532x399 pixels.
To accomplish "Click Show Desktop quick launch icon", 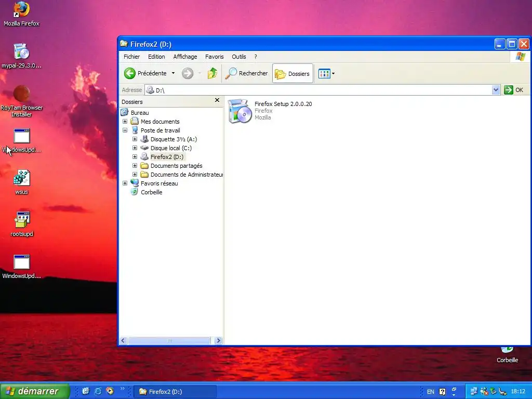I will 86,391.
